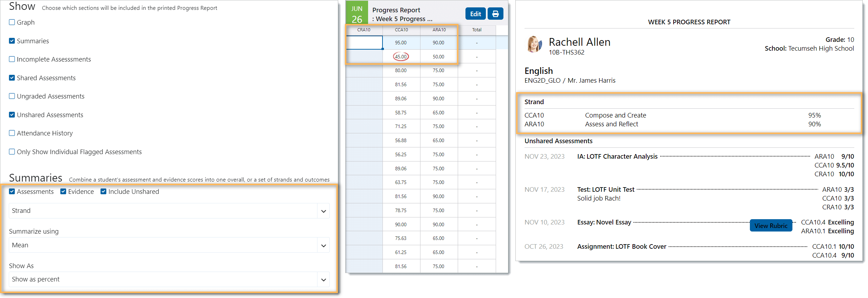
Task: Click the empty CRA10 cell in first row
Action: tap(364, 43)
